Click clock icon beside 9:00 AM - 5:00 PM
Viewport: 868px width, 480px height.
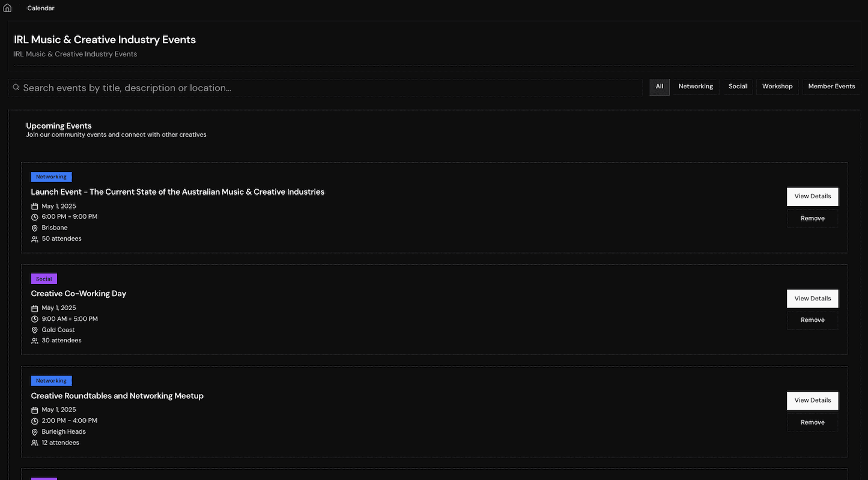coord(35,319)
